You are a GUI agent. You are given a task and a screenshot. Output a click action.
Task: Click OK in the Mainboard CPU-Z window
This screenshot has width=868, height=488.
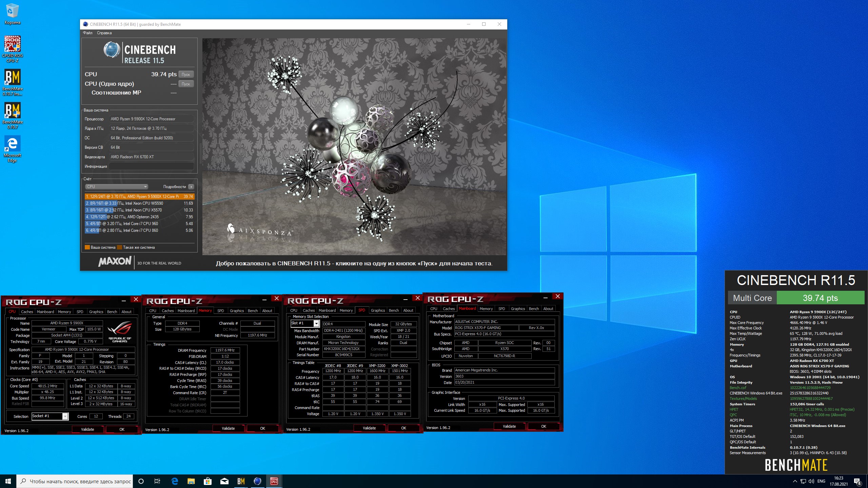(x=544, y=426)
